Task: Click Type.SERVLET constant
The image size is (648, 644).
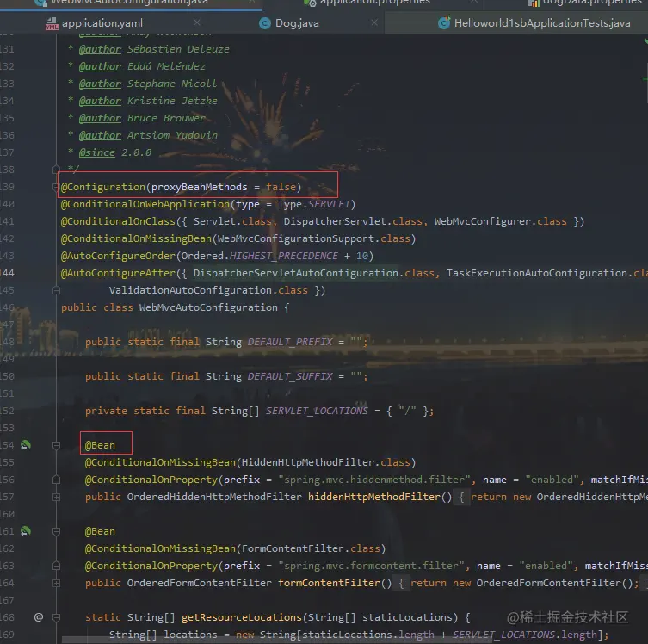Action: pos(314,204)
